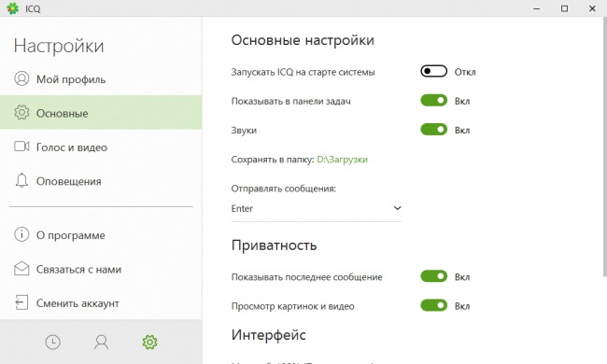Open contacts via bottom person icon
The height and width of the screenshot is (364, 607).
102,343
